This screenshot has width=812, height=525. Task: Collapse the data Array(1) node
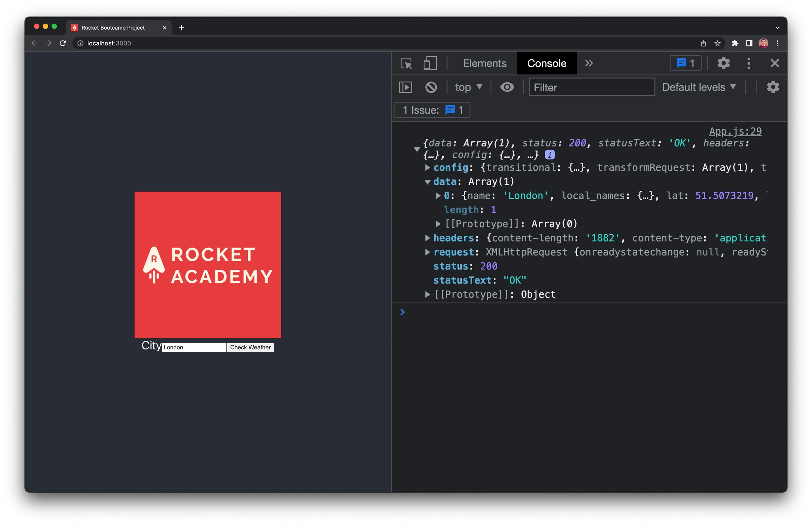[x=427, y=182]
